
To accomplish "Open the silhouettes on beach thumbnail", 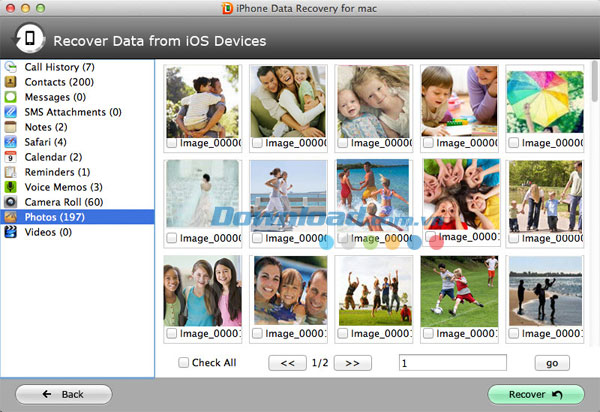I will [x=545, y=291].
